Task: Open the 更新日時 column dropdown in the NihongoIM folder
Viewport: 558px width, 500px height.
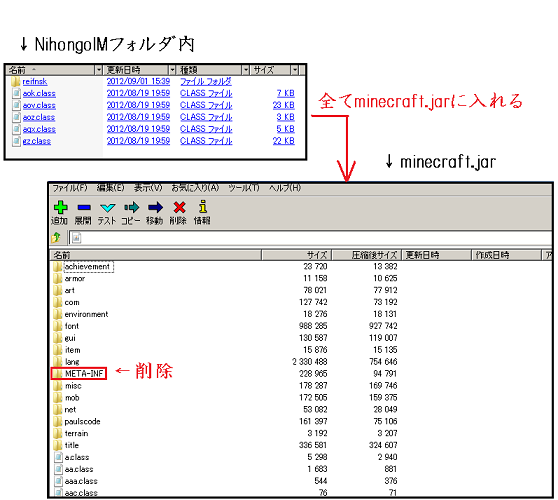Action: coord(172,70)
